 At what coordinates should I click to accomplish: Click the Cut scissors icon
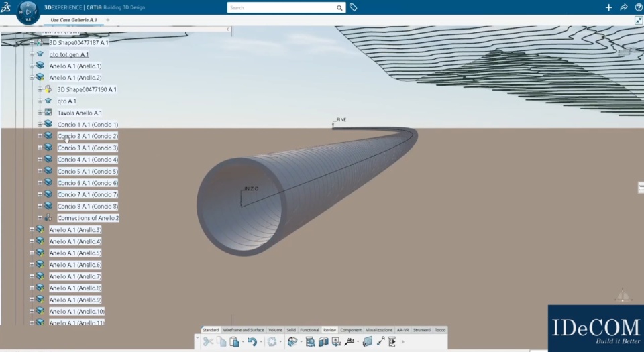(208, 341)
